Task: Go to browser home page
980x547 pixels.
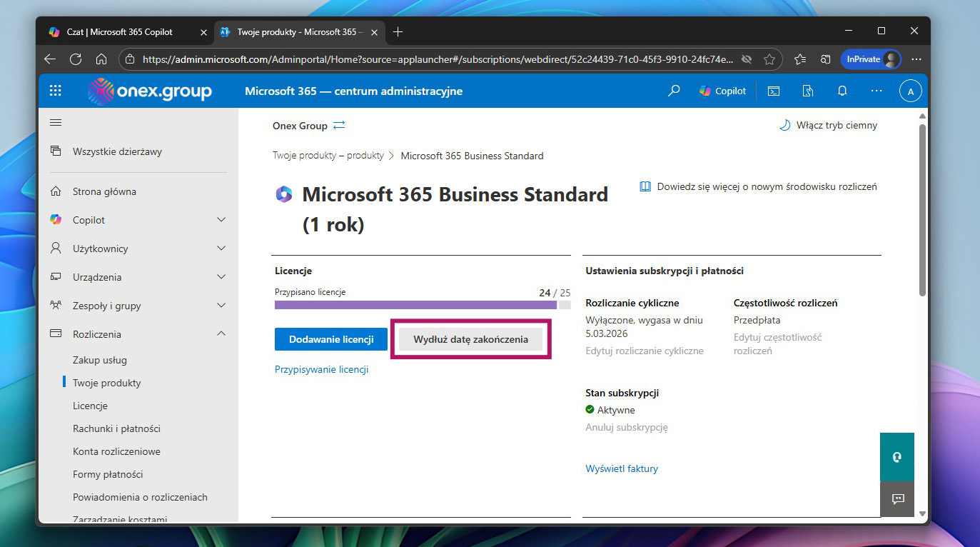Action: click(101, 59)
